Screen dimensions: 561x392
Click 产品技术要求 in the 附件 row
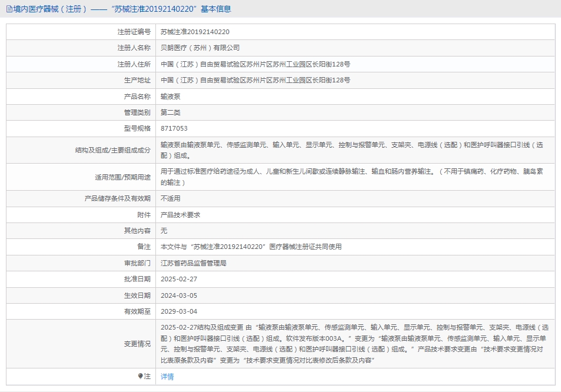180,215
